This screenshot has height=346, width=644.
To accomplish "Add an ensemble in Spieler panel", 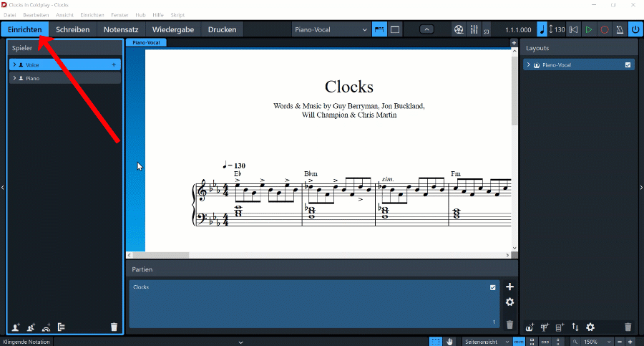I will tap(46, 327).
